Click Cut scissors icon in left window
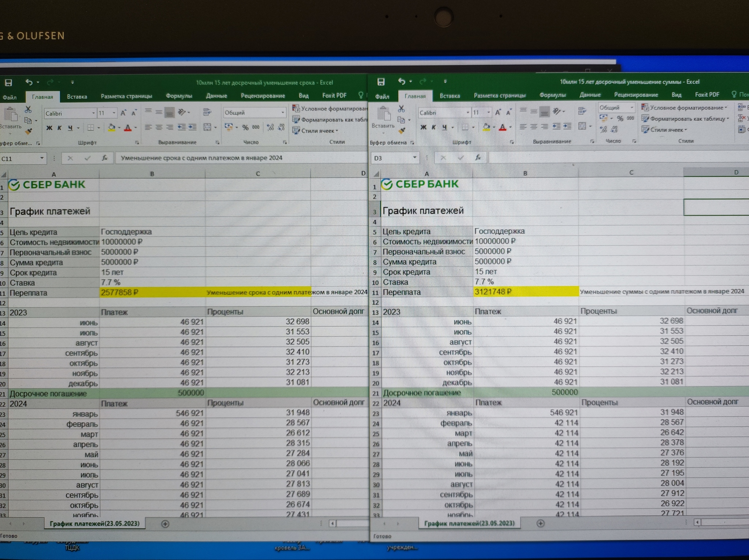This screenshot has width=749, height=560. [x=28, y=109]
